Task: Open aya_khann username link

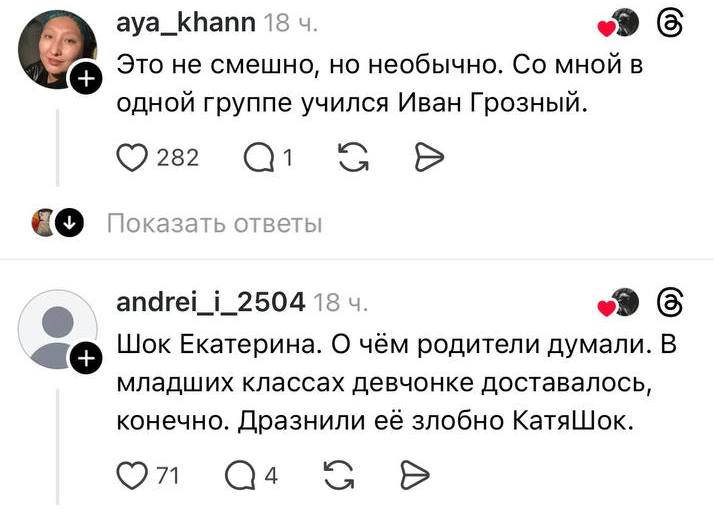Action: point(186,21)
